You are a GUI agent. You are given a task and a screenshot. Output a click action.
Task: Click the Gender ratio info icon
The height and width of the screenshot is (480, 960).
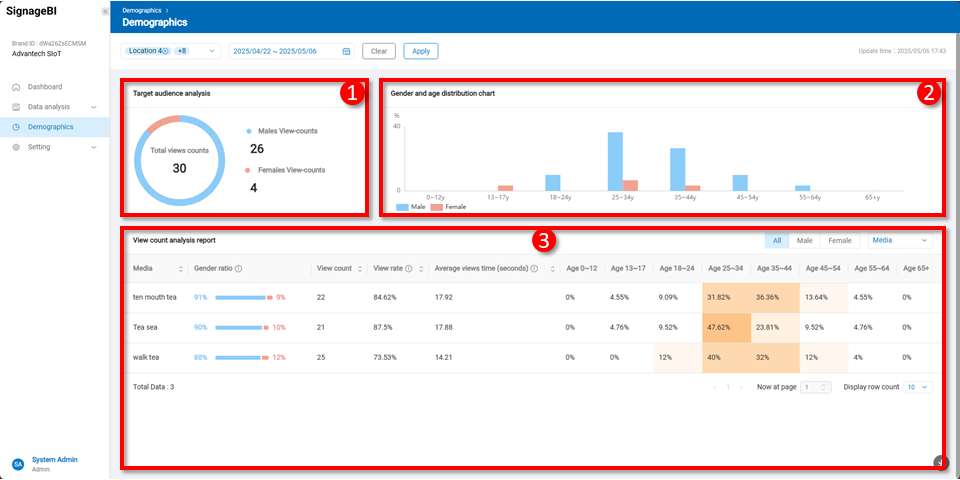click(238, 269)
